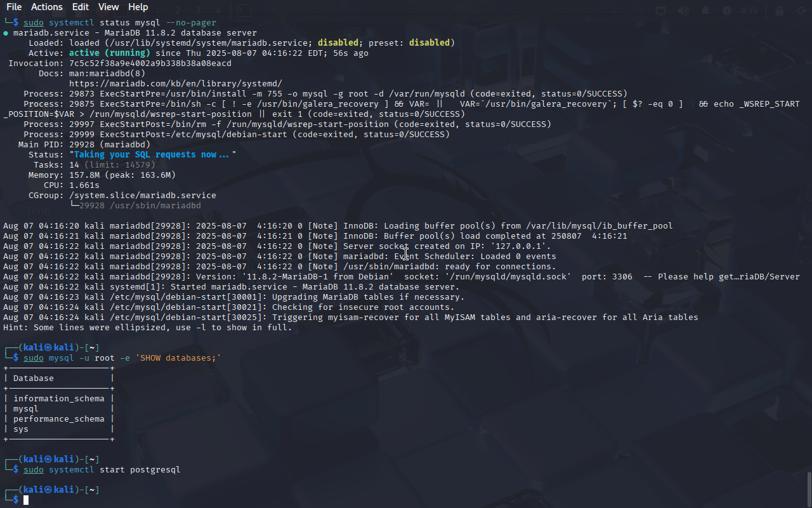Click the 'Checking for insecure root accounts.' log line
812x508 pixels.
[229, 307]
